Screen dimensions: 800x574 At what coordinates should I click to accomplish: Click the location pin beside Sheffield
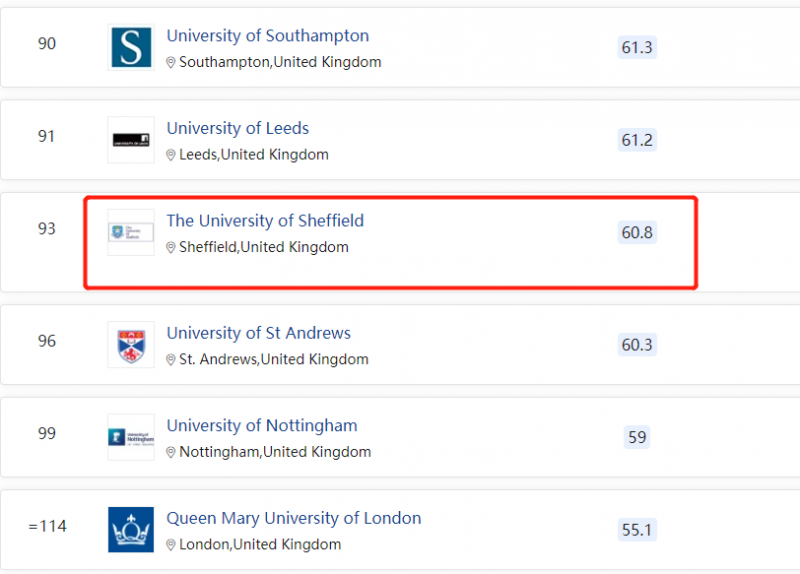tap(171, 247)
